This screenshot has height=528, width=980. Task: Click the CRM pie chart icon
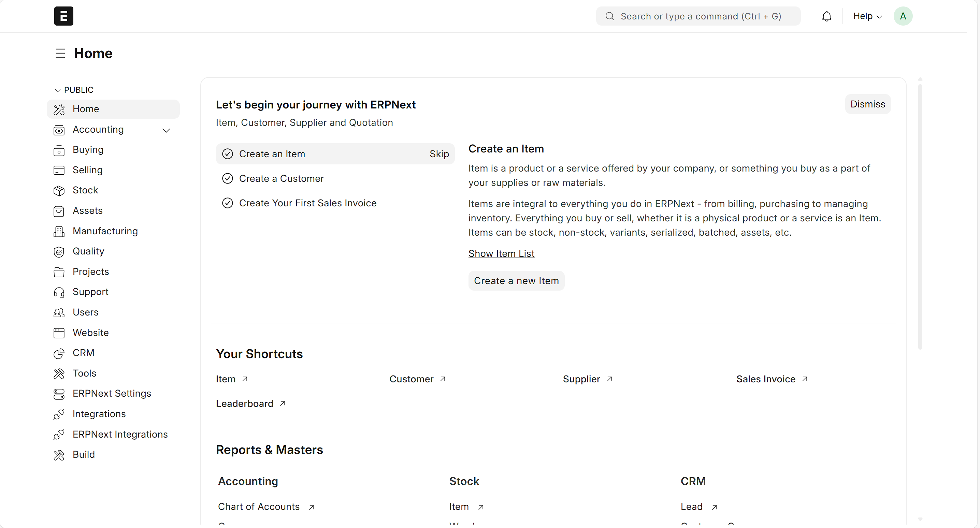tap(59, 353)
